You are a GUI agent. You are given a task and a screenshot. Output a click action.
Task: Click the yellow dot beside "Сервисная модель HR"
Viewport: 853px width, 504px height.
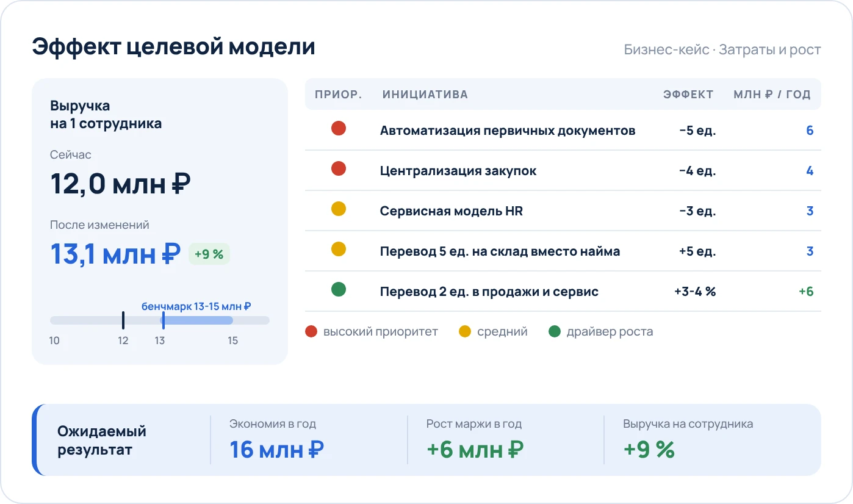pos(339,209)
